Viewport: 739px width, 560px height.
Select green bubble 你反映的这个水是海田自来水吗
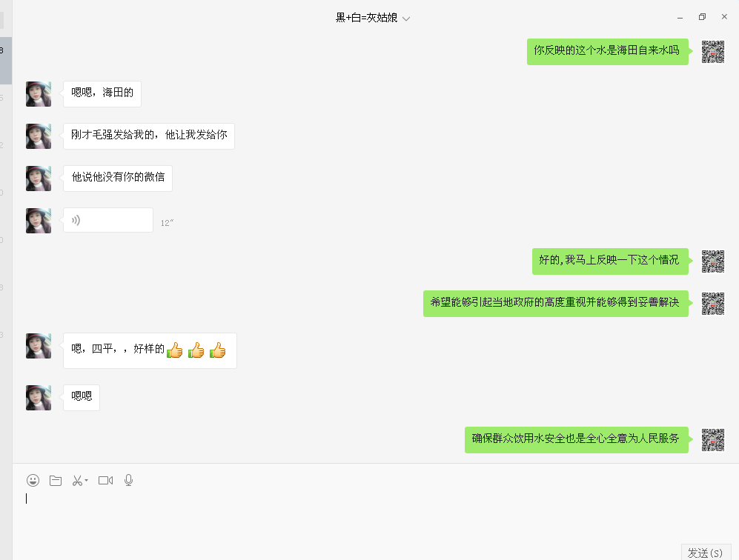[608, 51]
